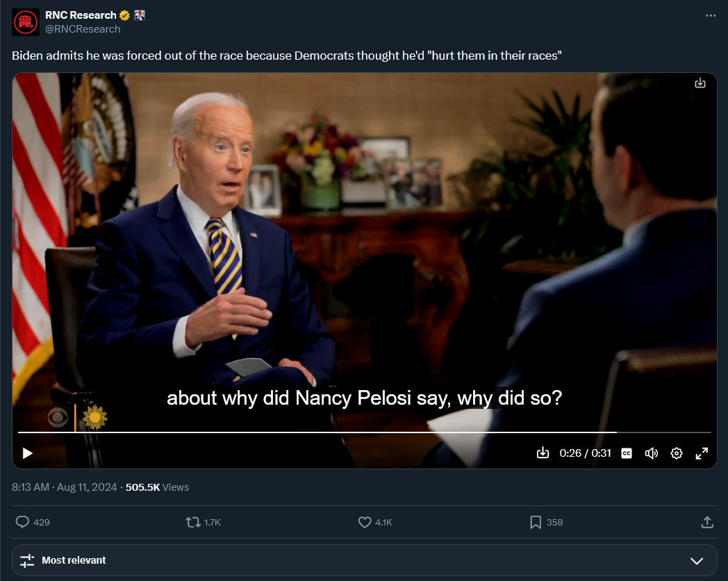728x581 pixels.
Task: Share the tweet
Action: pos(707,522)
